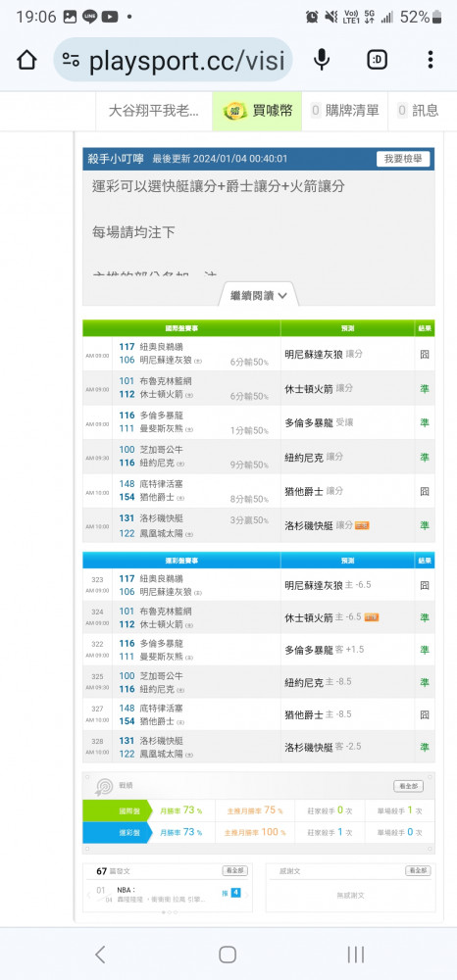This screenshot has height=980, width=457.
Task: Click the 我要檢舉 report button
Action: pyautogui.click(x=403, y=159)
